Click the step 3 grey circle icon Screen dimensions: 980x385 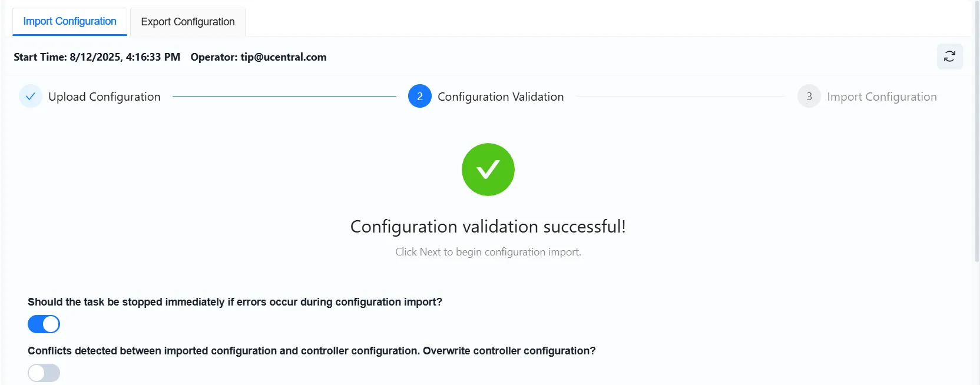pyautogui.click(x=809, y=97)
